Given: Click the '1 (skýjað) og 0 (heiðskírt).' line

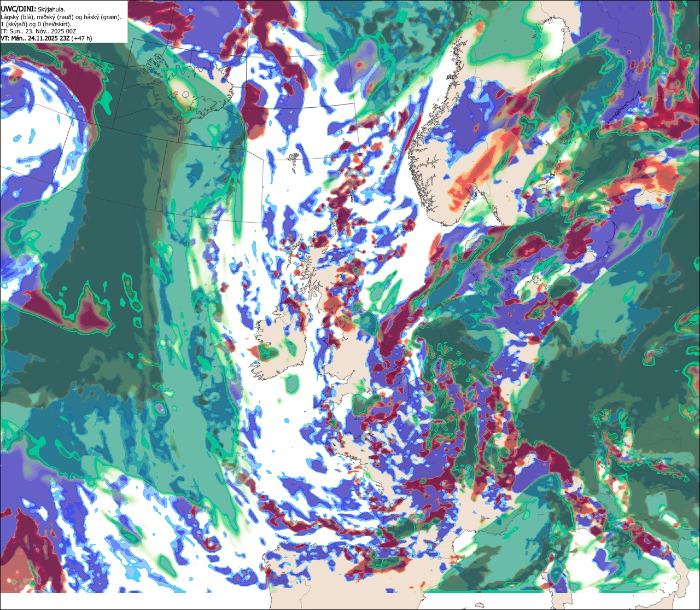Looking at the screenshot, I should (36, 24).
